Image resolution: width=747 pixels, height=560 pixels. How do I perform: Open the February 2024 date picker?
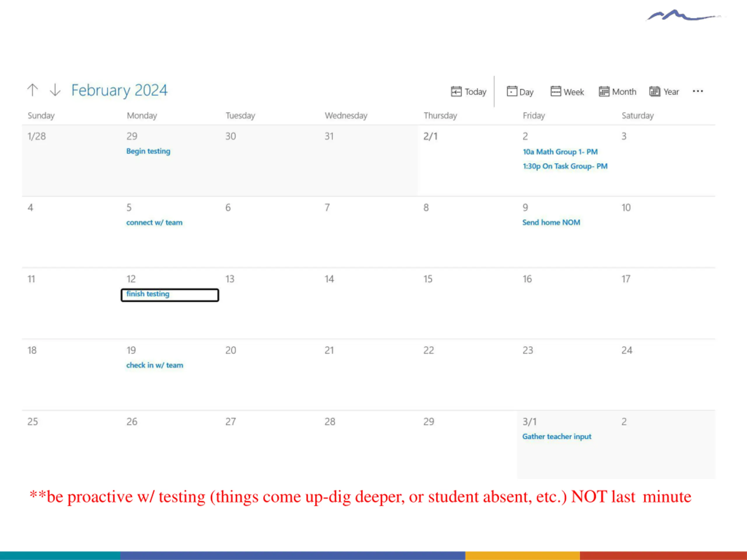(x=119, y=90)
